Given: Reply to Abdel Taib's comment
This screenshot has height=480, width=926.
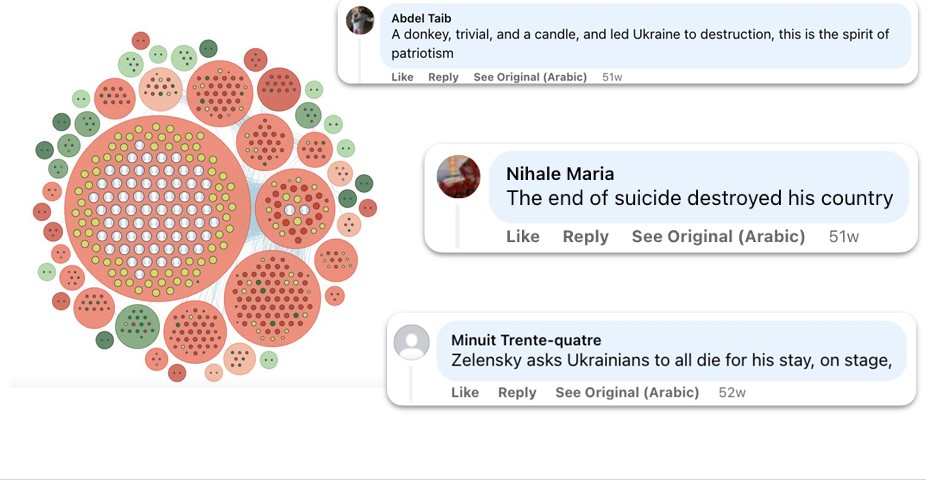Looking at the screenshot, I should (443, 77).
